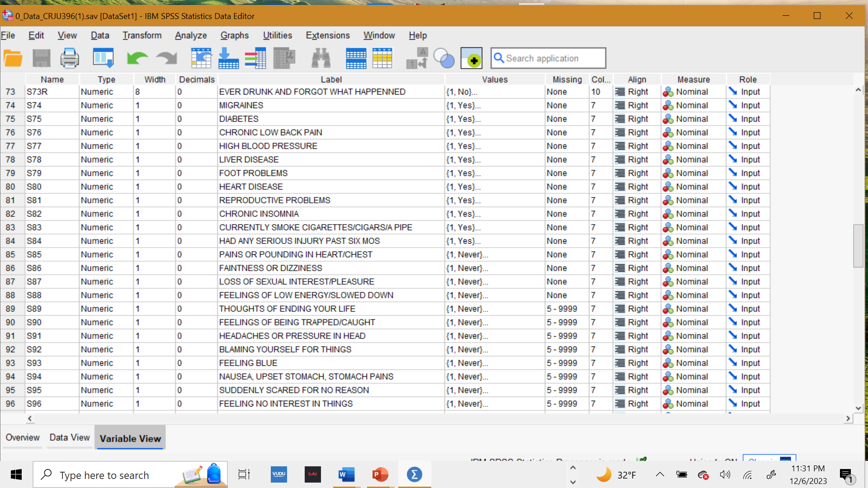The height and width of the screenshot is (488, 868).
Task: Open Values cell for CHRONIC INSOMNIA row
Action: pos(495,214)
